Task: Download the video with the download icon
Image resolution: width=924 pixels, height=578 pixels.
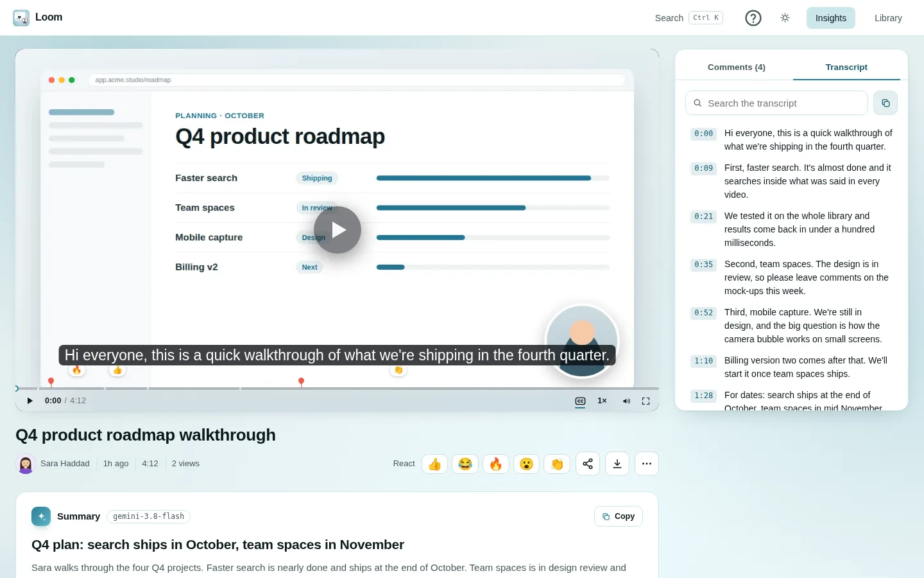Action: (617, 464)
